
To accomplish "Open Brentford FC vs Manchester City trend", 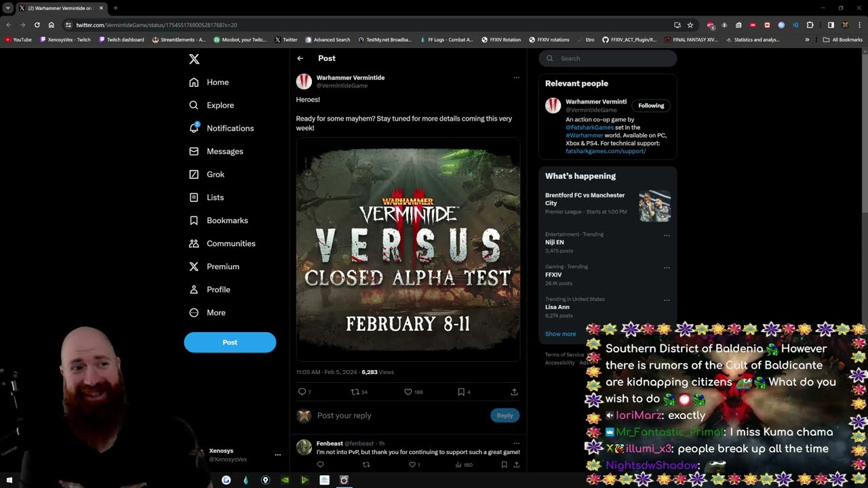I will coord(608,205).
